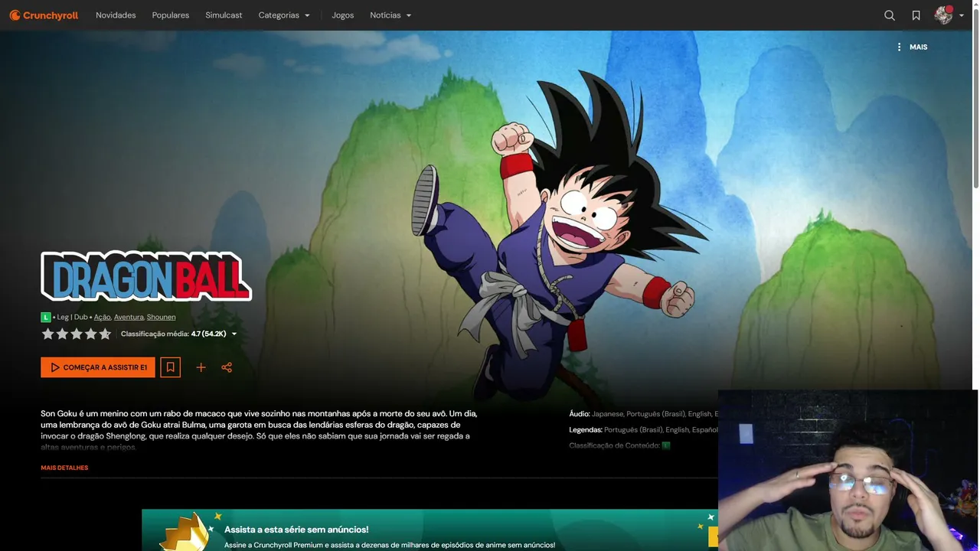
Task: Click the Dragon Ball title logo
Action: click(146, 276)
